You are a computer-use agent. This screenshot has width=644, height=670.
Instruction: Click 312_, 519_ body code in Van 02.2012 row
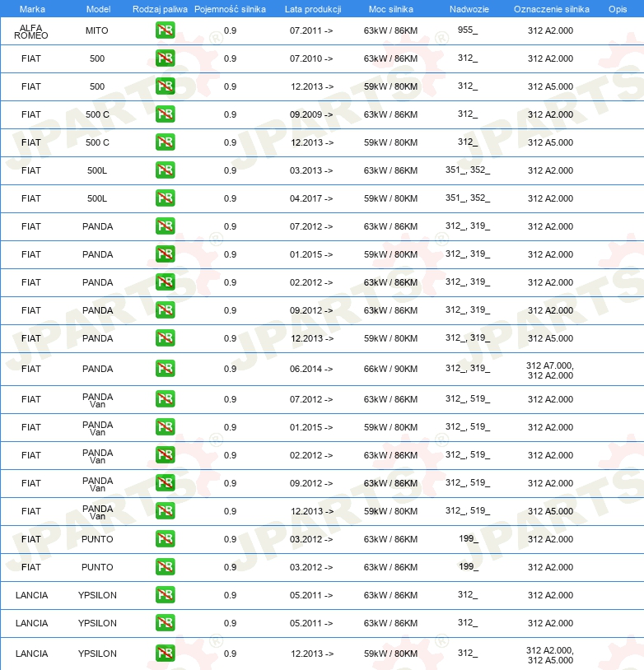468,454
